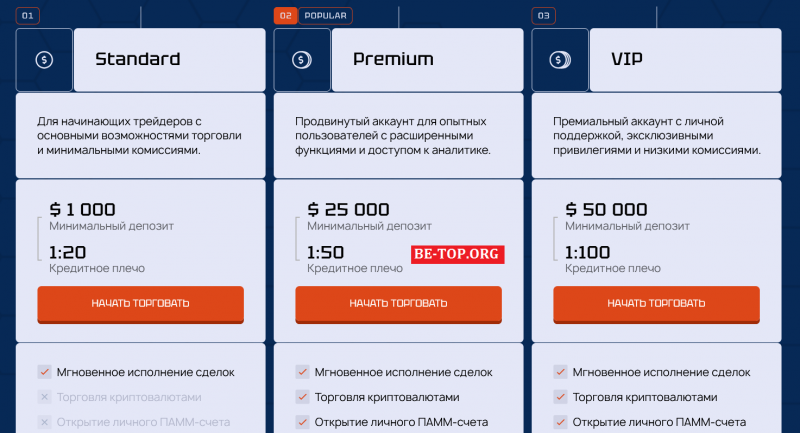The height and width of the screenshot is (433, 800).
Task: Open the Premium plan title header
Action: (x=428, y=60)
